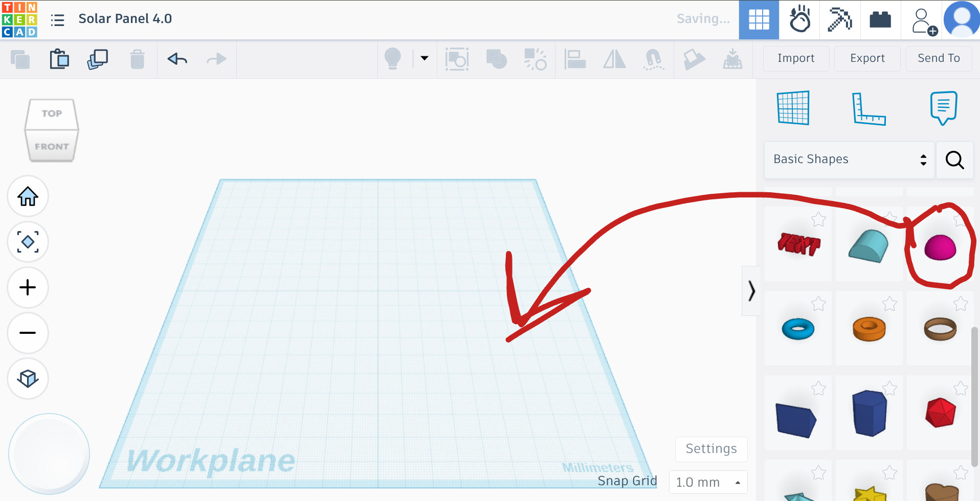Screen dimensions: 980x501
Task: Favorite the brown ring star
Action: coord(961,304)
